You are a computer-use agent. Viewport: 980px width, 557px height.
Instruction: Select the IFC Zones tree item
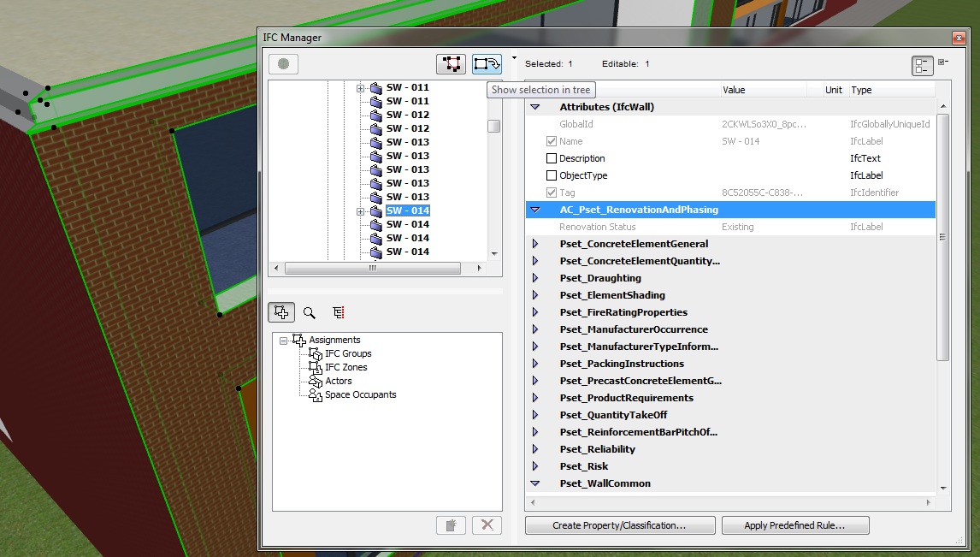pyautogui.click(x=345, y=367)
